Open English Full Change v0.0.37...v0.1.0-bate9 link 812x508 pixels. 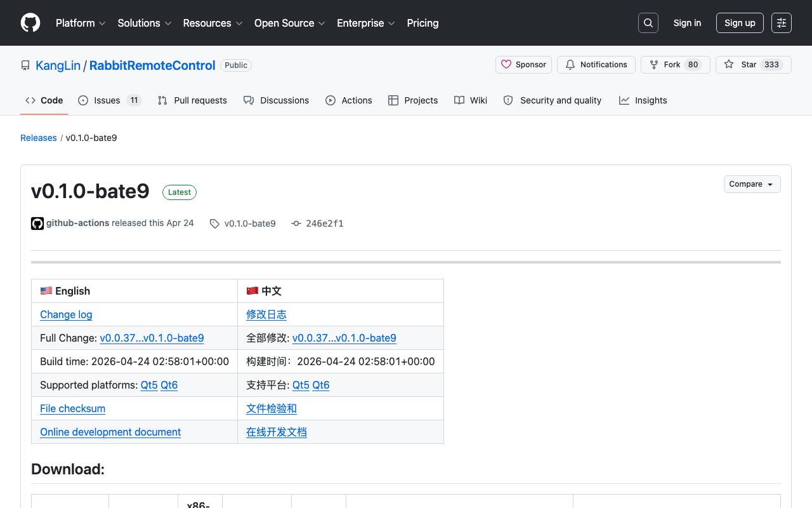(x=152, y=338)
